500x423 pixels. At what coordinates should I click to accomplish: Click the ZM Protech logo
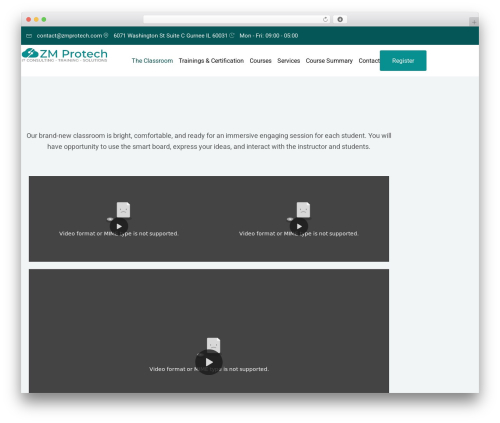point(65,55)
